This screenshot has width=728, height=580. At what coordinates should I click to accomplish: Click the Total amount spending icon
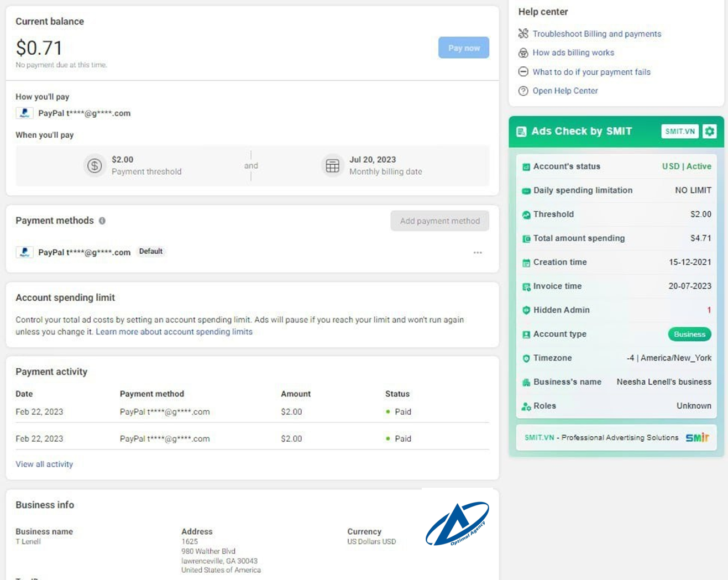(526, 238)
